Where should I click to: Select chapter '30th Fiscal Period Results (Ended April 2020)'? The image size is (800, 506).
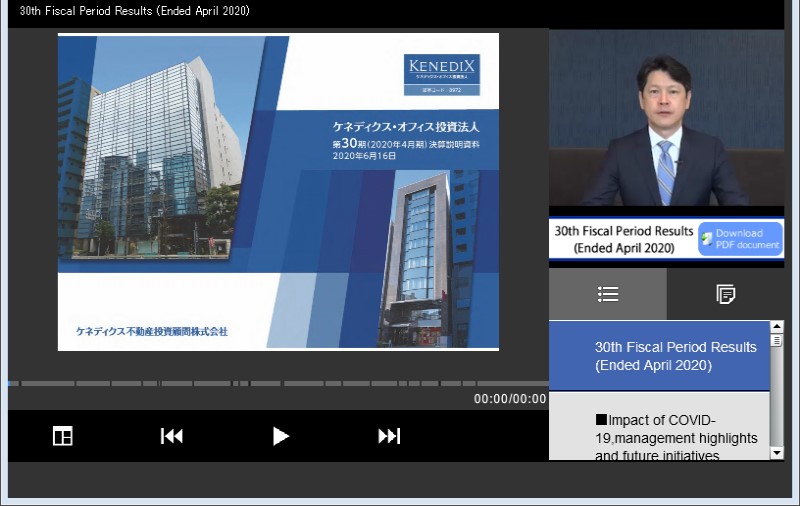click(659, 356)
